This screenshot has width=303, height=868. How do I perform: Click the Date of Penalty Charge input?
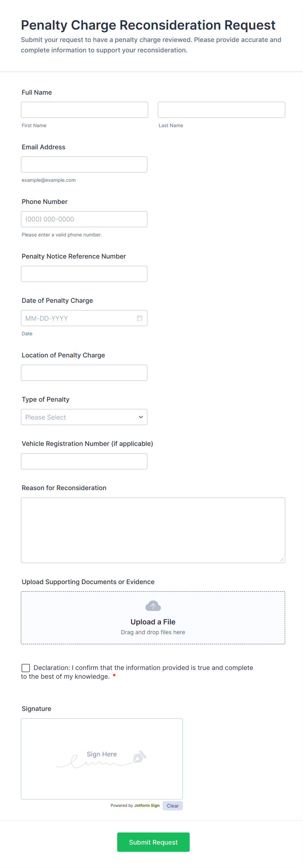click(78, 318)
